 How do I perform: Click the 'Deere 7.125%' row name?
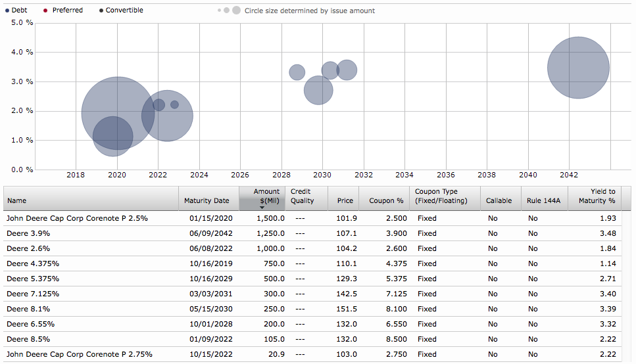point(33,294)
